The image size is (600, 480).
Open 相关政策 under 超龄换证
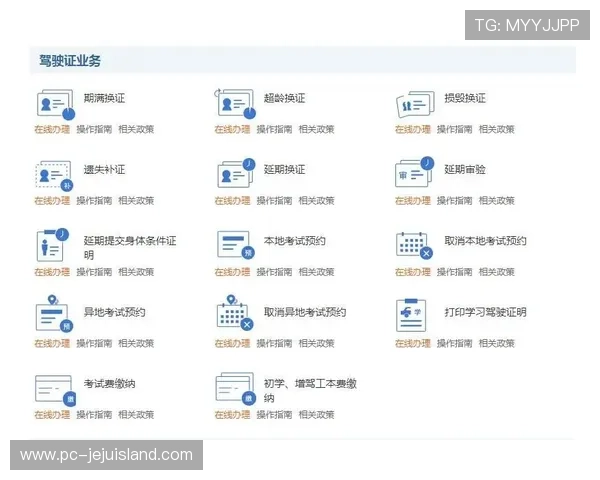click(316, 129)
